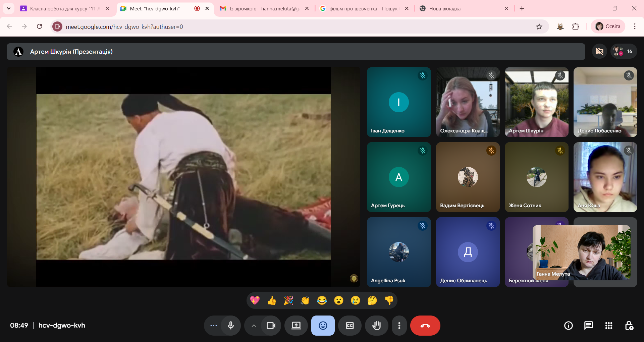Click meeting code hcv-dgwo-kvh text
This screenshot has height=342, width=644.
62,326
